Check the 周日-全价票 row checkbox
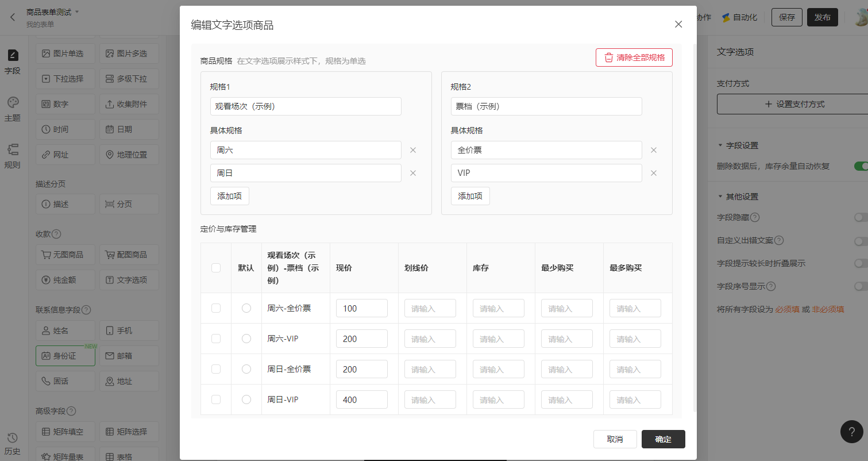This screenshot has height=461, width=868. 216,369
